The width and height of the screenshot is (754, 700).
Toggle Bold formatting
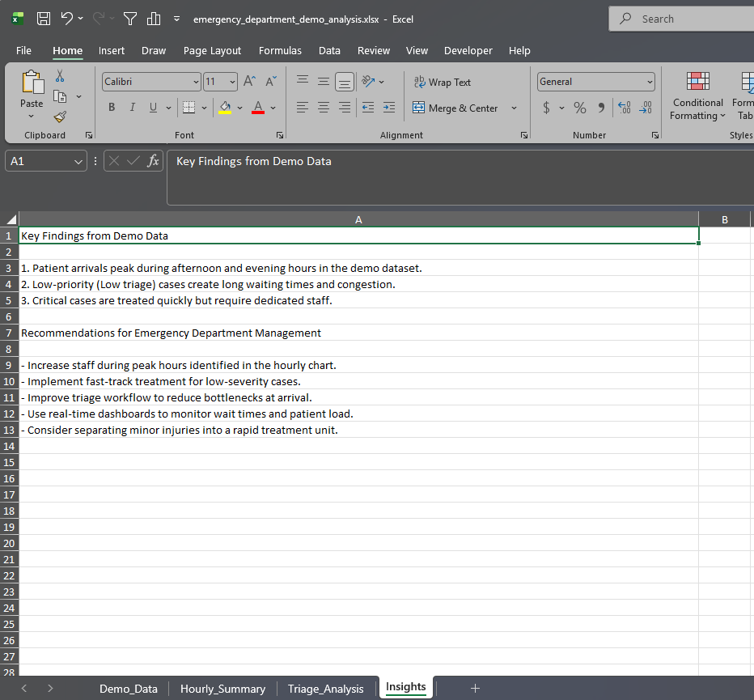click(x=111, y=108)
